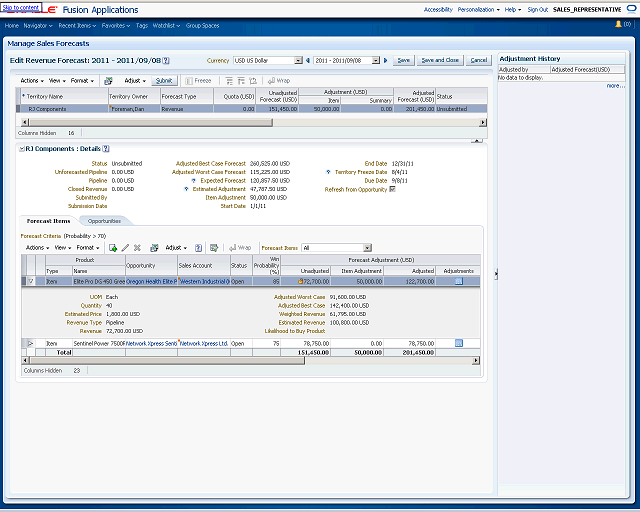Click more link in Adjustment History

pyautogui.click(x=615, y=86)
